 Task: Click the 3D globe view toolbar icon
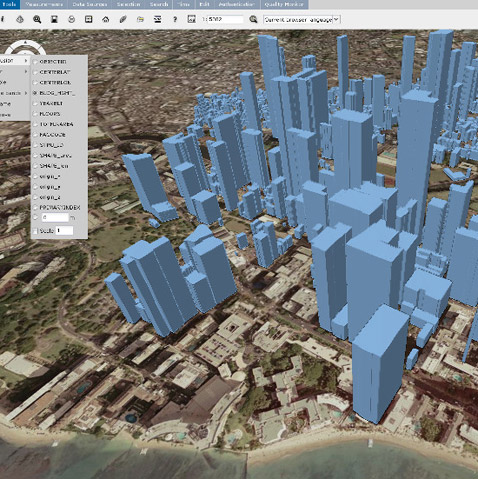(x=20, y=19)
